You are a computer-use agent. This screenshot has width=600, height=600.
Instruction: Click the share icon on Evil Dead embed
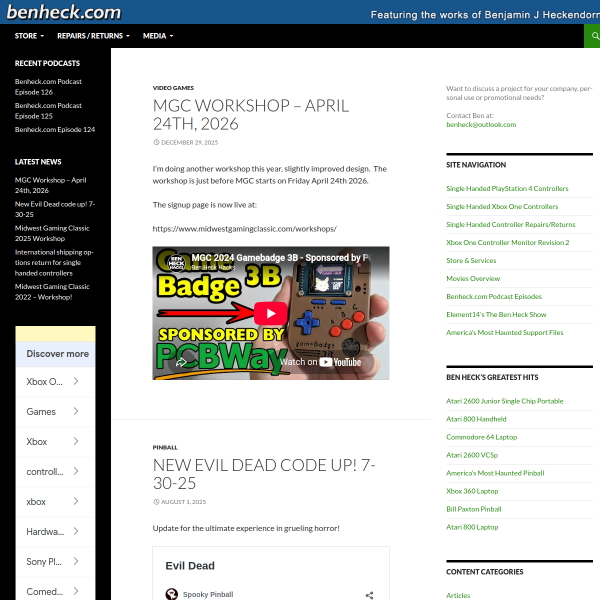[369, 595]
